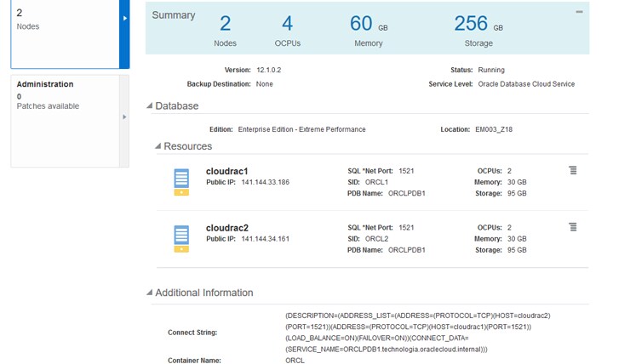630x364 pixels.
Task: Collapse the Summary panel with minus icon
Action: click(580, 12)
